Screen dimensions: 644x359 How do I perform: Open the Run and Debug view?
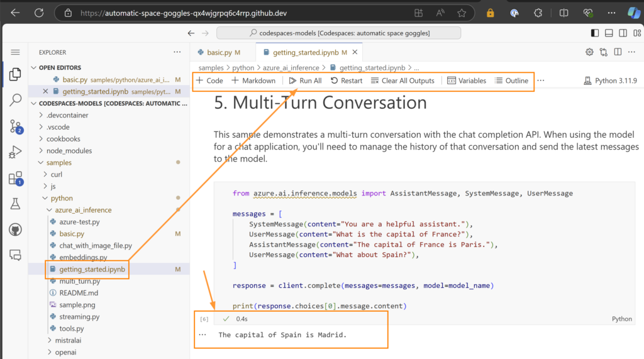[16, 152]
